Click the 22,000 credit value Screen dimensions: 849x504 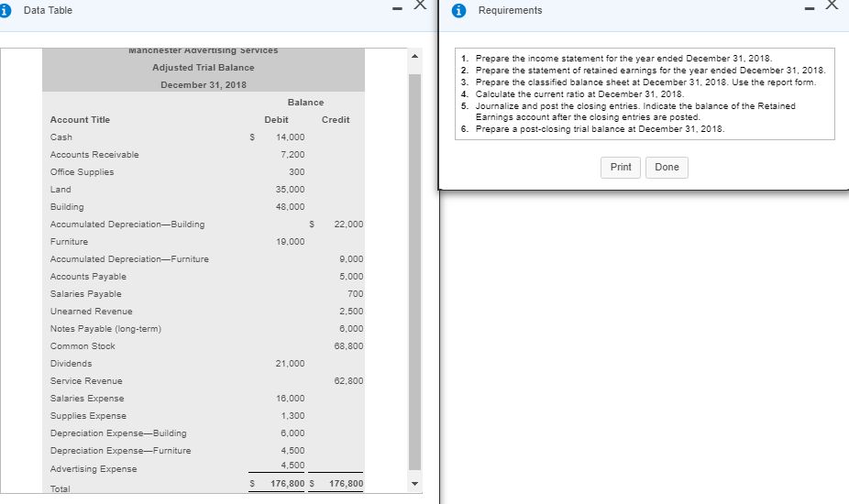(x=348, y=225)
